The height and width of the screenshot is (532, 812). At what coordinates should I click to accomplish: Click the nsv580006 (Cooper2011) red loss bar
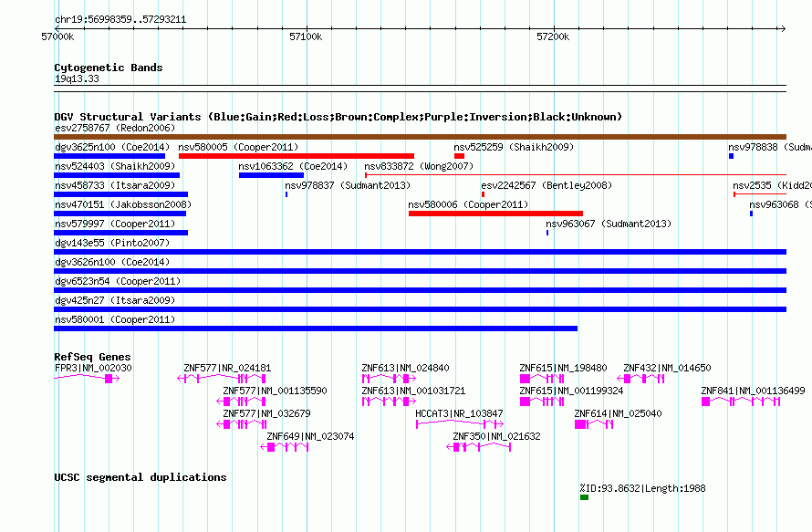[495, 214]
